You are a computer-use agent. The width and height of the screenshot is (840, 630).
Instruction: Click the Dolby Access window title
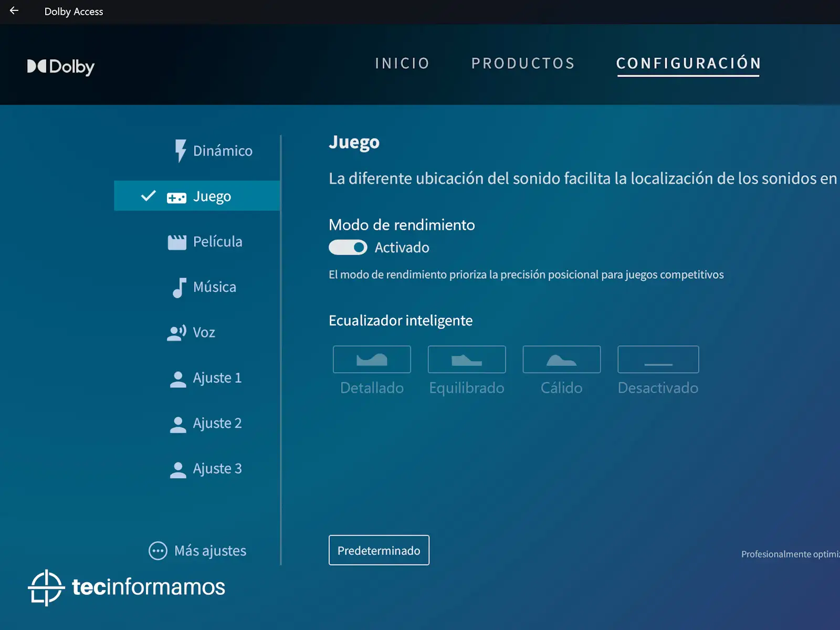pos(73,12)
